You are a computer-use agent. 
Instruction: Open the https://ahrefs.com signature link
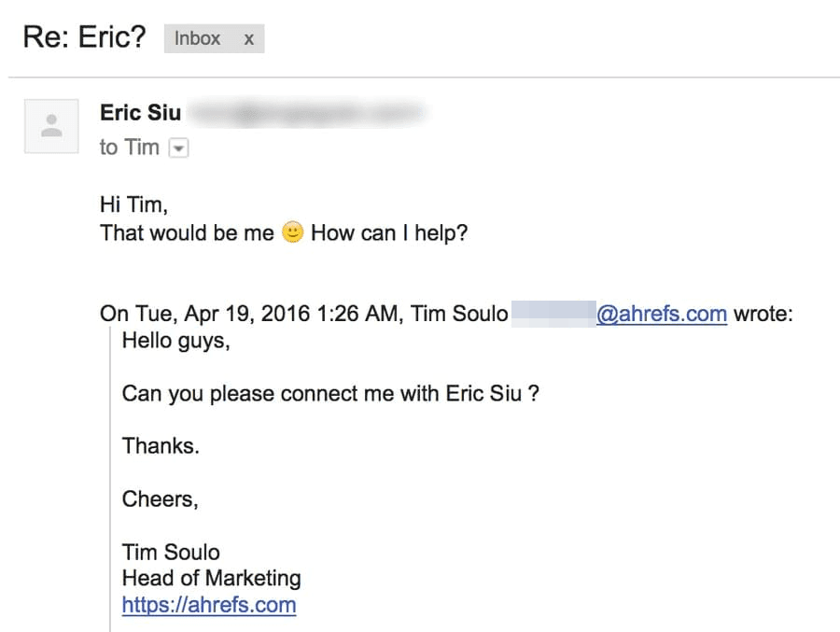(208, 605)
